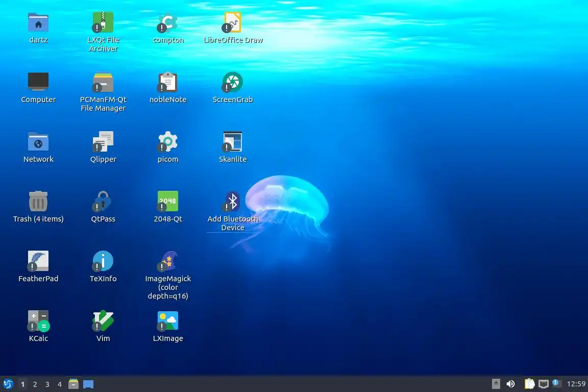This screenshot has height=392, width=588.
Task: Click the show desktop panel button
Action: pos(88,384)
